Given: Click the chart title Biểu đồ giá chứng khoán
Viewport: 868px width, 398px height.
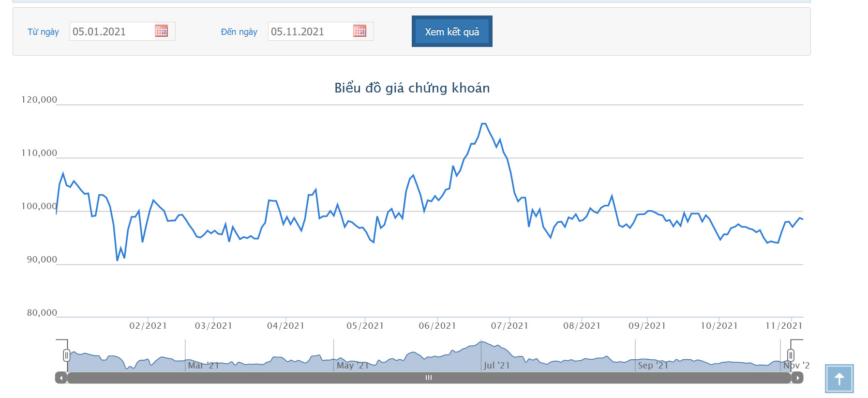Looking at the screenshot, I should coord(412,88).
